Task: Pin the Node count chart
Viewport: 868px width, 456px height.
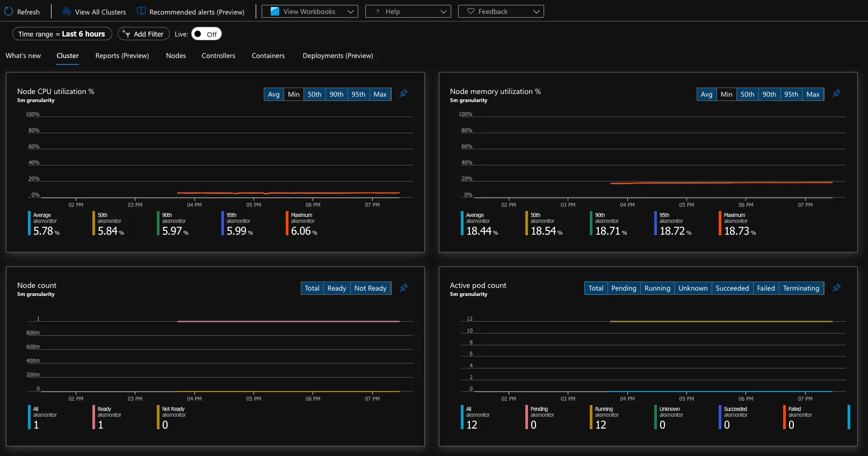Action: (404, 288)
